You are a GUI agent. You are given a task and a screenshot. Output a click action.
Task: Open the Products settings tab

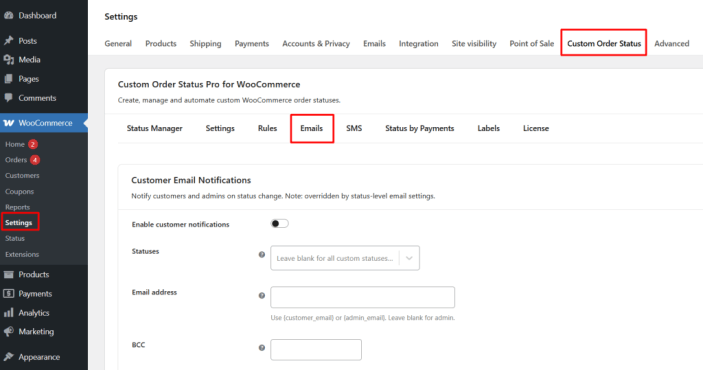coord(161,44)
